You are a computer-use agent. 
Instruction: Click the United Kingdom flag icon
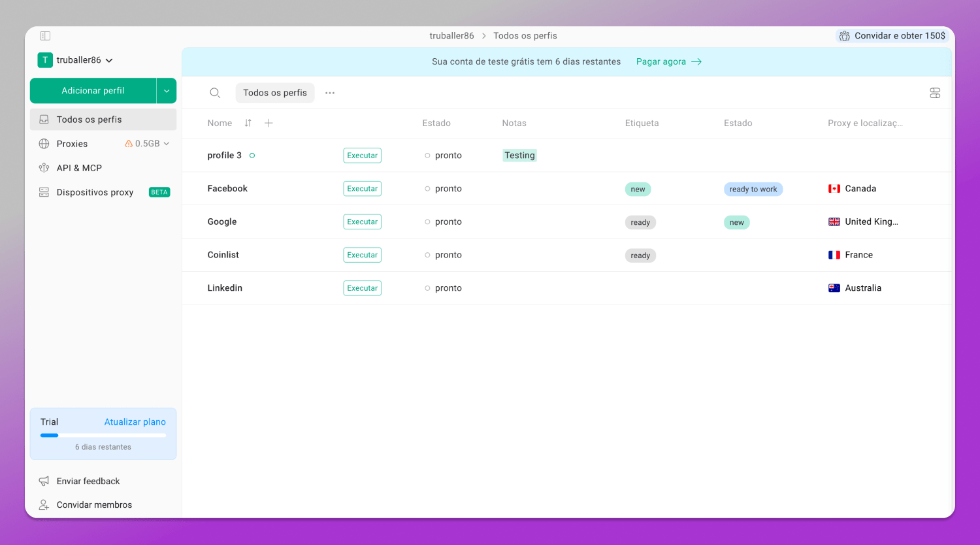834,222
